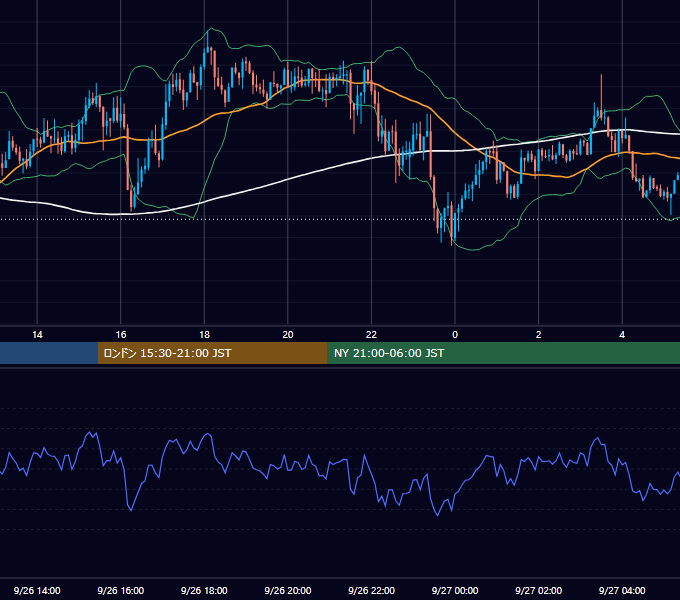Screen dimensions: 680x600
Task: Click the 22 hour axis label
Action: click(x=371, y=335)
